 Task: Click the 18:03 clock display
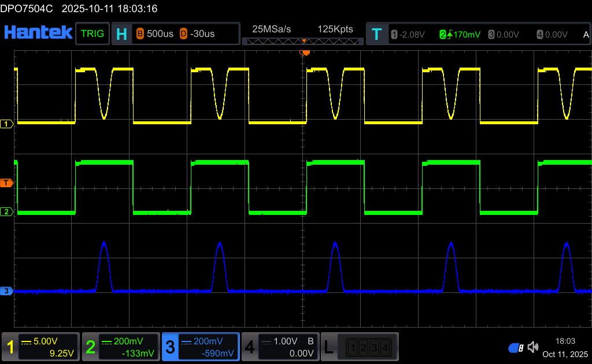coord(565,341)
